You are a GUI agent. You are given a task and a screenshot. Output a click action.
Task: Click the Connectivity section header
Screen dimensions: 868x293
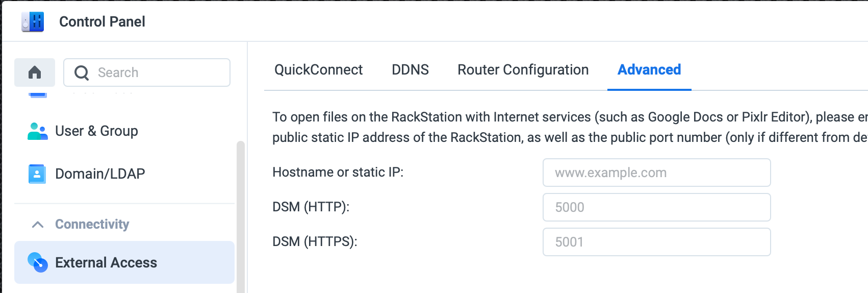coord(92,224)
